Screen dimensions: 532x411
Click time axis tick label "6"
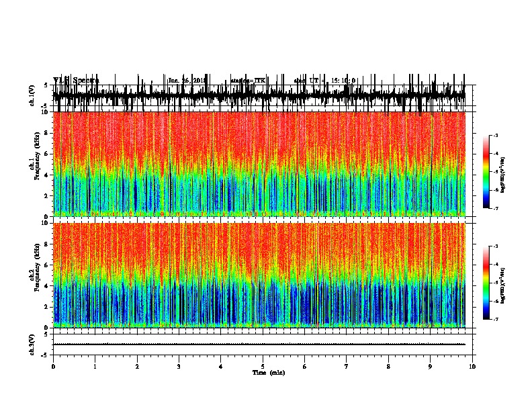tap(305, 367)
